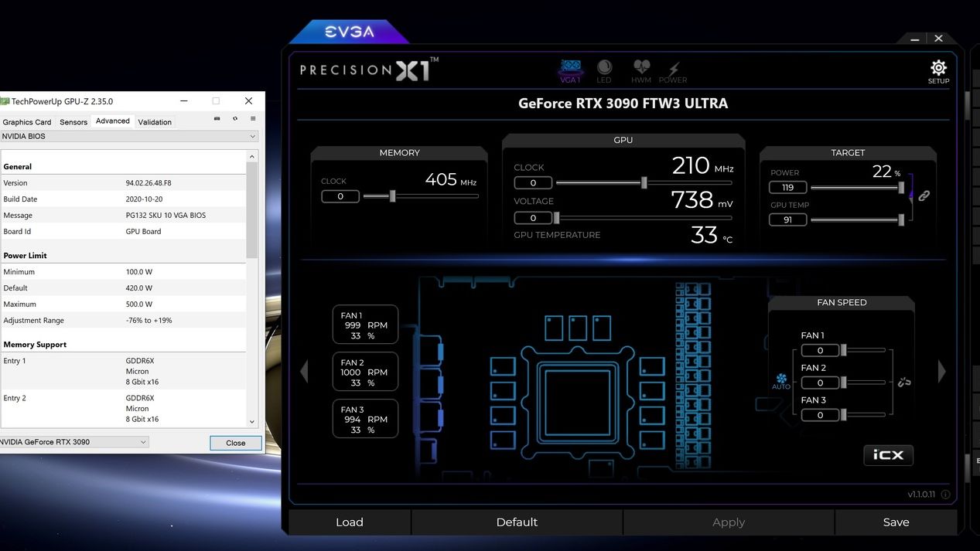The image size is (980, 551).
Task: Load a saved profile
Action: (350, 522)
